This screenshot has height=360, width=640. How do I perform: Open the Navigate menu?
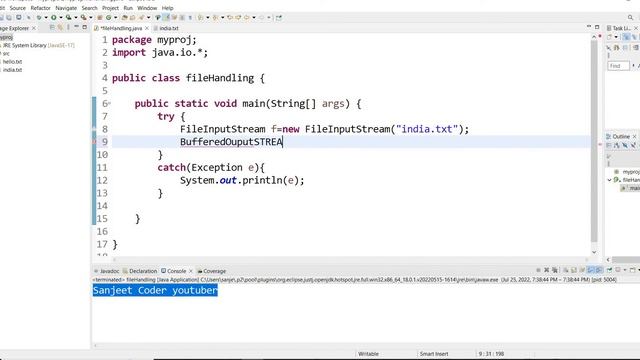coord(66,8)
